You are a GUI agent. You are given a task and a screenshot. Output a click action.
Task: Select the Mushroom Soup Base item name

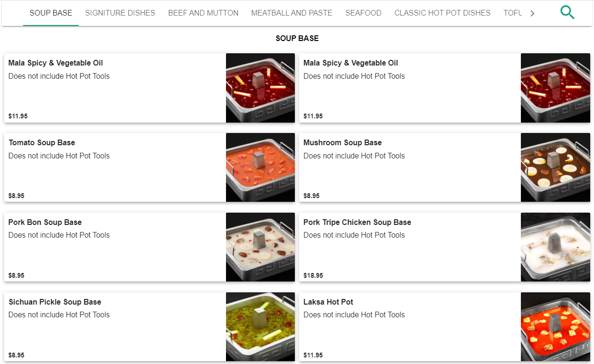click(342, 142)
